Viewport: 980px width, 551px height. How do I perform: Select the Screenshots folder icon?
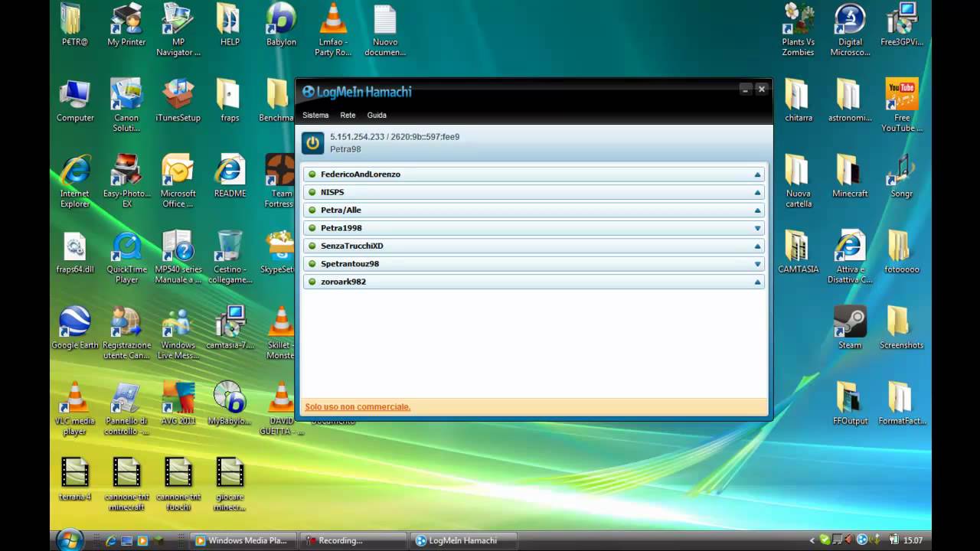[902, 328]
